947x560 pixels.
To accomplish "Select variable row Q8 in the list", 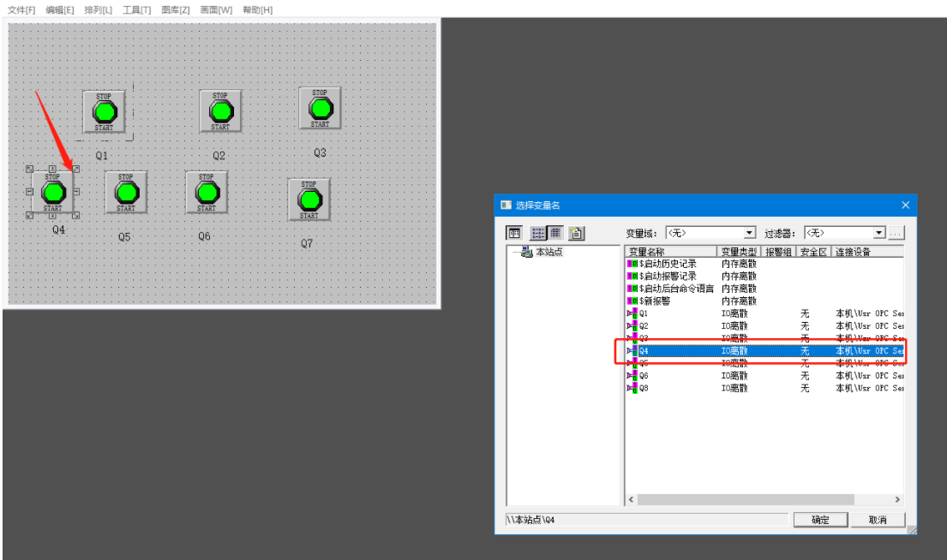I will [x=764, y=388].
